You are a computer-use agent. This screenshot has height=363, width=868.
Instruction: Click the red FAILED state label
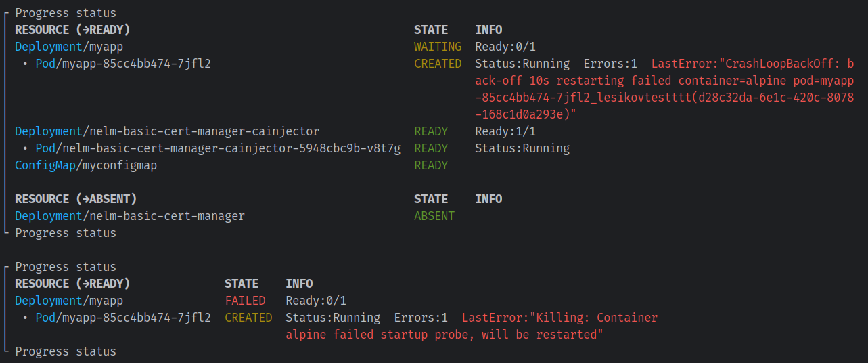(x=245, y=301)
